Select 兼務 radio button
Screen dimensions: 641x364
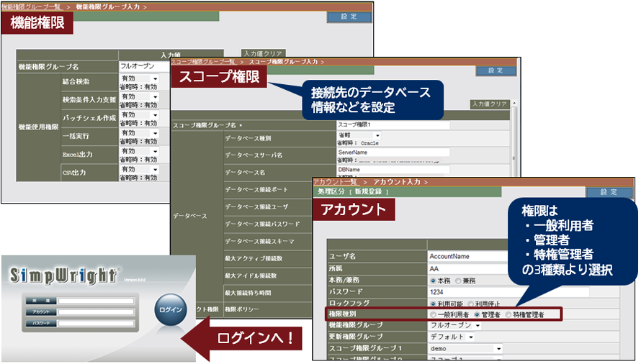[458, 281]
